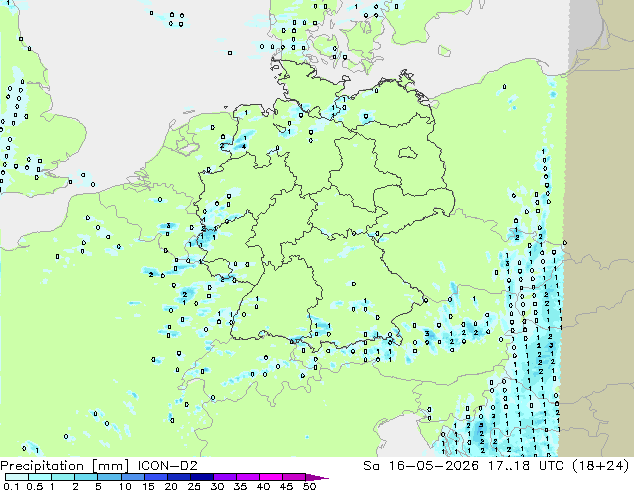
Task: Click the legend label '0.1'
Action: click(x=10, y=486)
